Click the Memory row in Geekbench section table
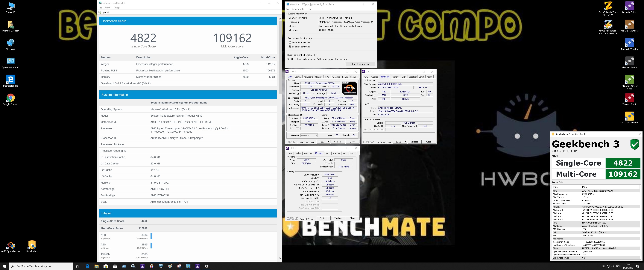The image size is (644, 270). (x=188, y=77)
